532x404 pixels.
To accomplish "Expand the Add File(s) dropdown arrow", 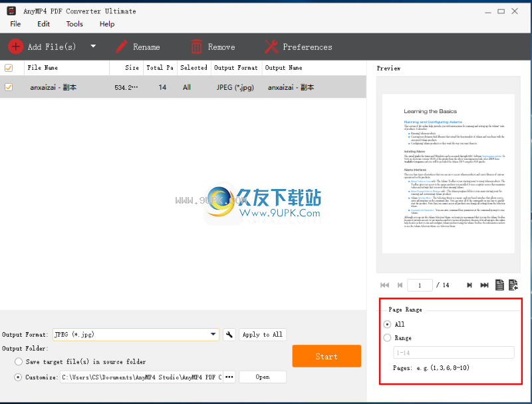I will tap(93, 46).
